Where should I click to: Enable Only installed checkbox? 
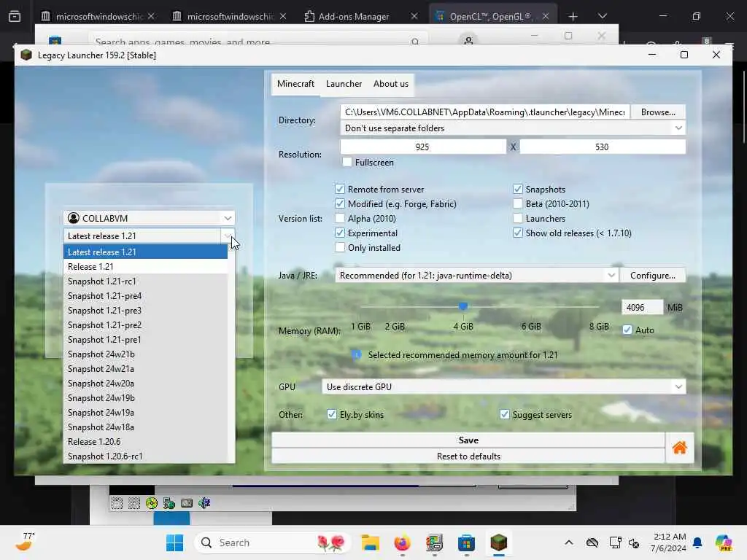(x=340, y=248)
